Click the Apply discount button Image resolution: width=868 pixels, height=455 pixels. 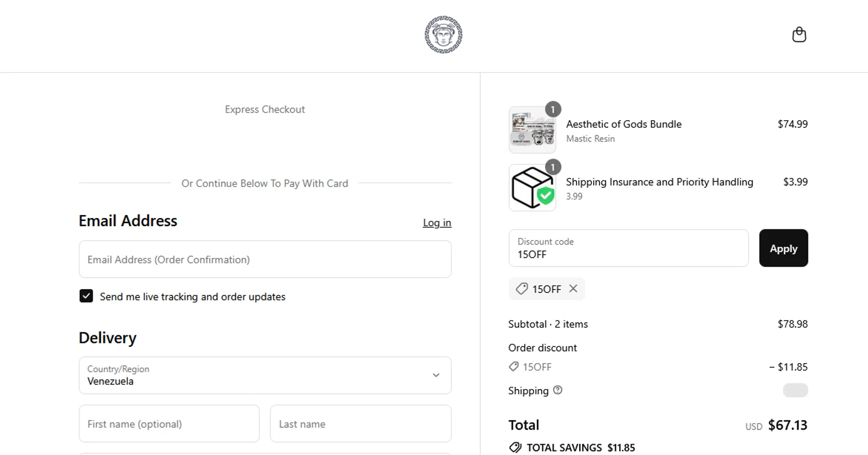click(784, 248)
